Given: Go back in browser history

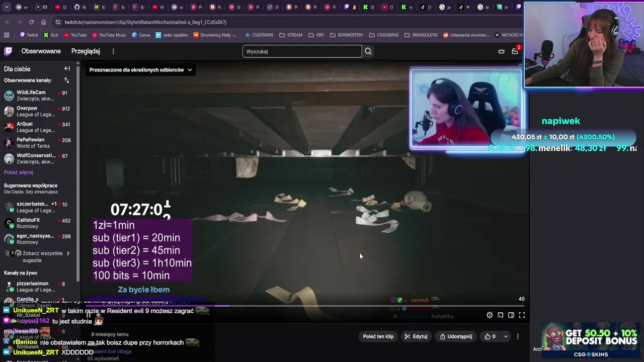Looking at the screenshot, I should [x=7, y=22].
